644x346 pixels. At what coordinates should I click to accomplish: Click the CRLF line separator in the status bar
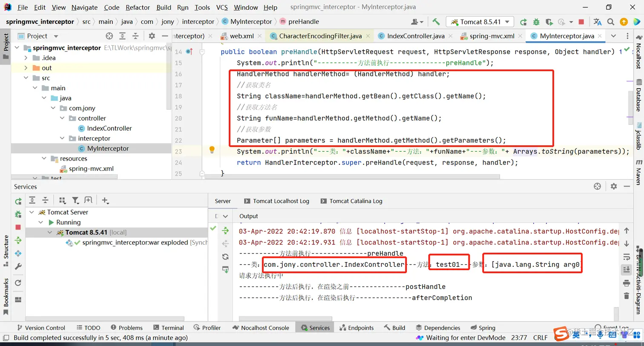pyautogui.click(x=540, y=337)
